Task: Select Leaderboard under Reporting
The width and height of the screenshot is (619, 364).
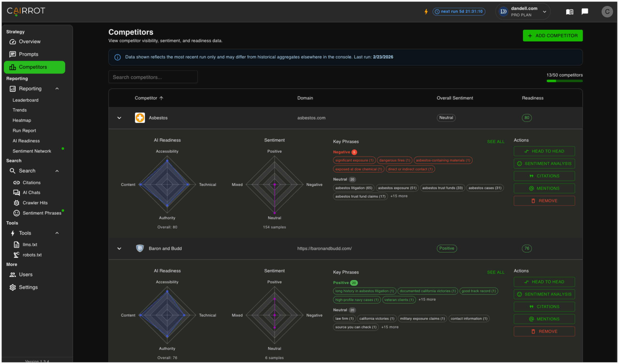Action: pos(25,100)
